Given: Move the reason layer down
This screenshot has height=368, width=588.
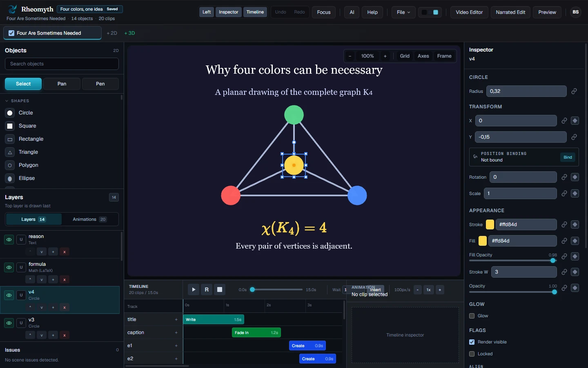Looking at the screenshot, I should coord(42,252).
